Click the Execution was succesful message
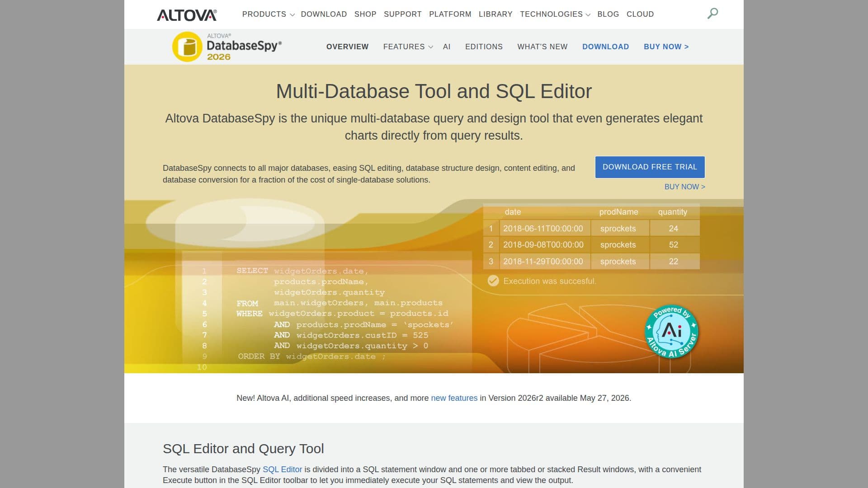868x488 pixels. tap(549, 281)
